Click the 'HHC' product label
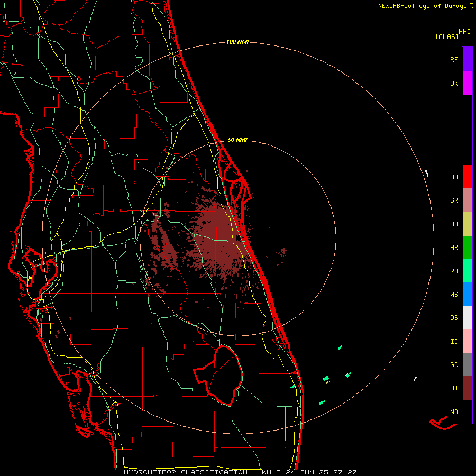 click(x=465, y=32)
